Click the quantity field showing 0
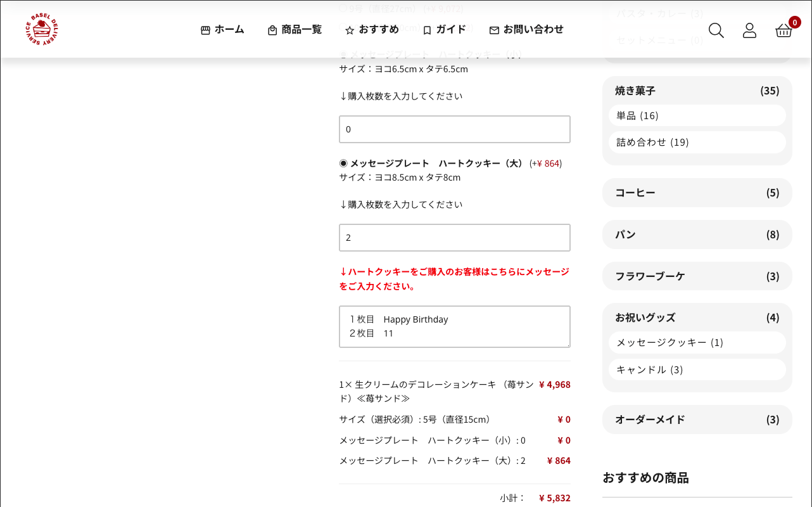Image resolution: width=812 pixels, height=507 pixels. [454, 129]
